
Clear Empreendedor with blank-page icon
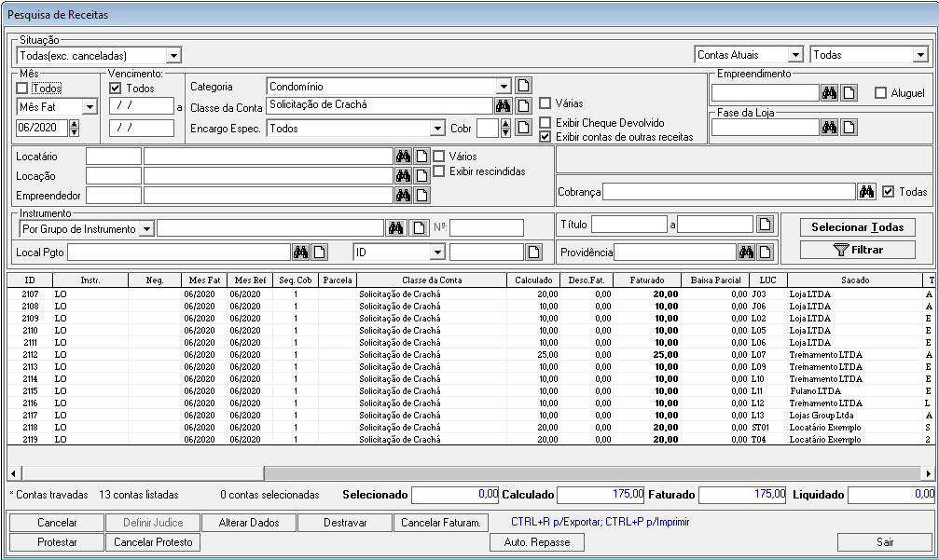(x=422, y=195)
